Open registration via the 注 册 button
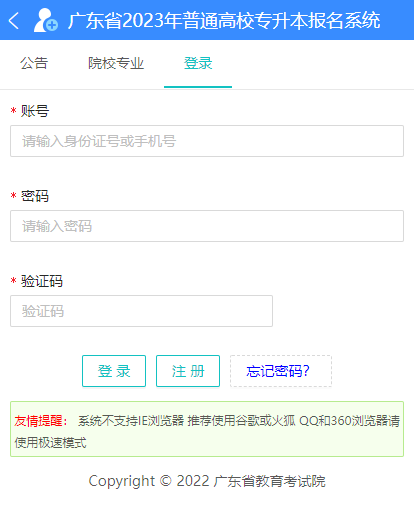 [188, 371]
